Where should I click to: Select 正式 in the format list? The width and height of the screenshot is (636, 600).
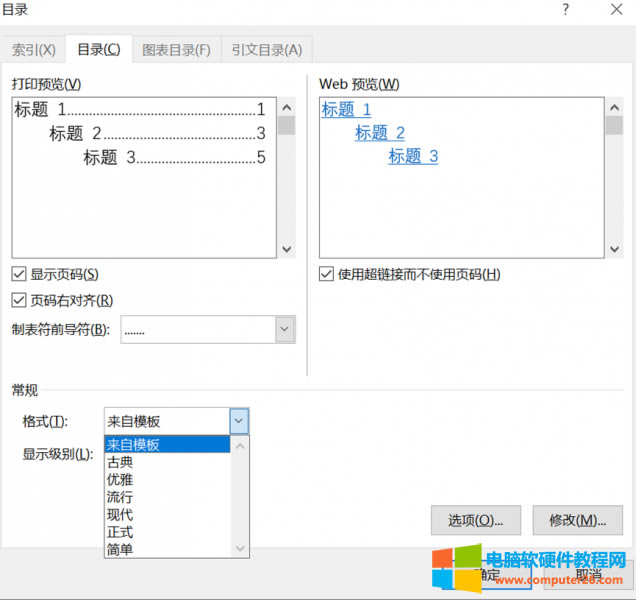point(120,532)
